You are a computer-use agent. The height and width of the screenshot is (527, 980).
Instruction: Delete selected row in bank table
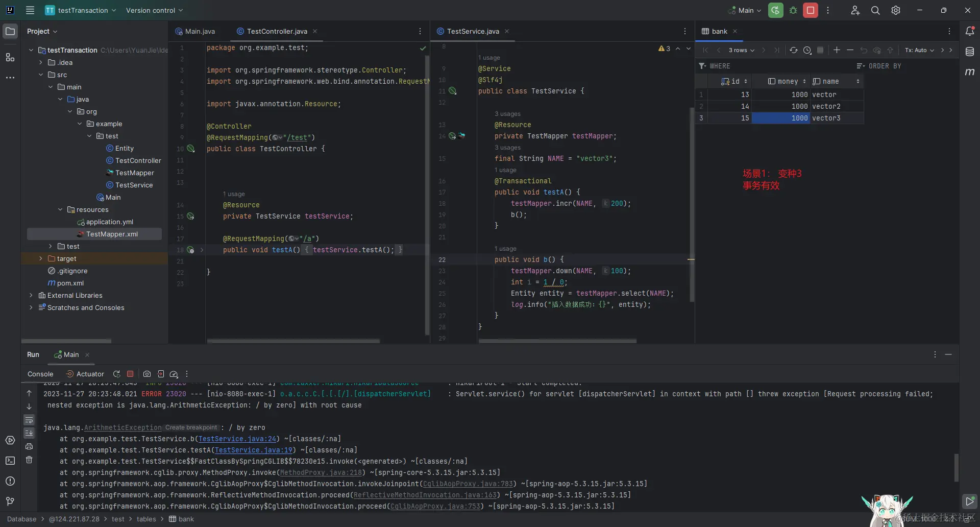[850, 50]
